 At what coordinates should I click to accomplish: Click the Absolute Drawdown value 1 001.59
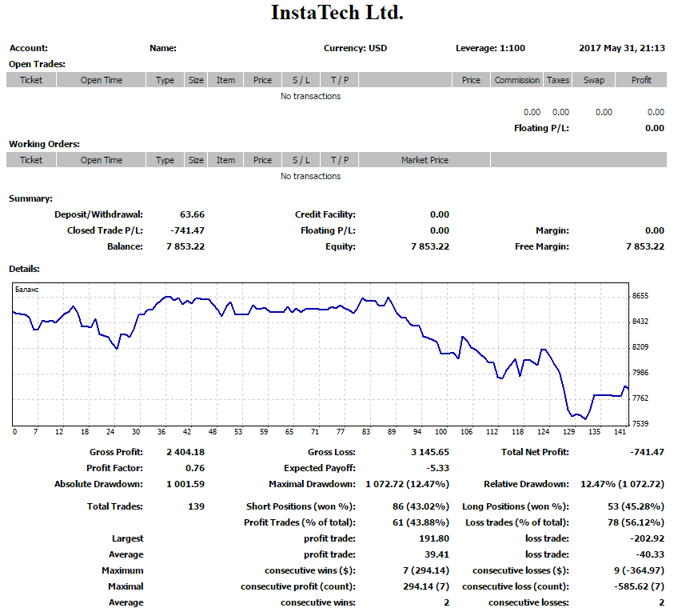[185, 484]
